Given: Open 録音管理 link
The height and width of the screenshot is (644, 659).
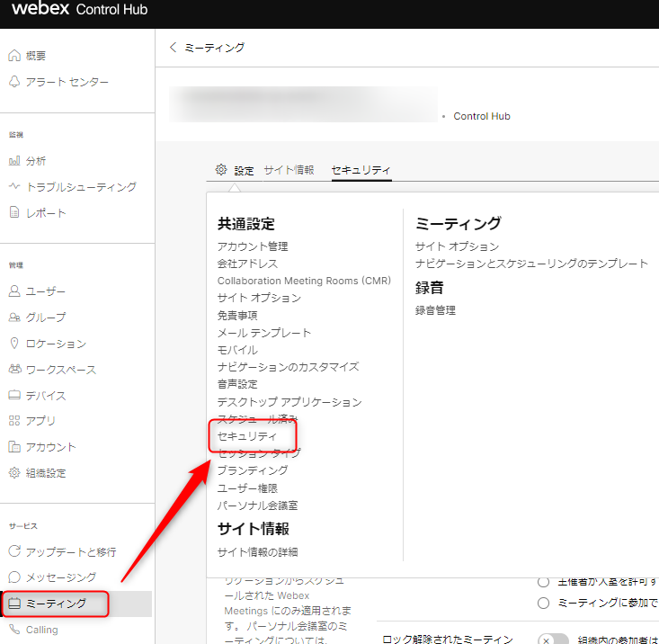Looking at the screenshot, I should point(435,310).
